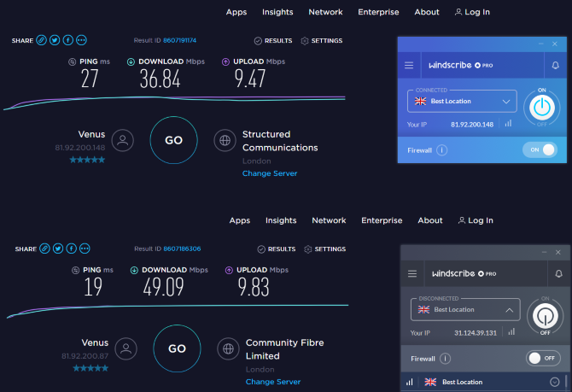Open SETTINGS in bottom Speedtest panel
The image size is (572, 392).
click(324, 249)
